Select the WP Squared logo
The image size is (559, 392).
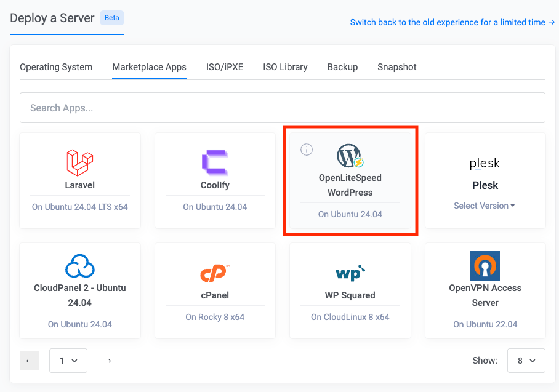(350, 273)
